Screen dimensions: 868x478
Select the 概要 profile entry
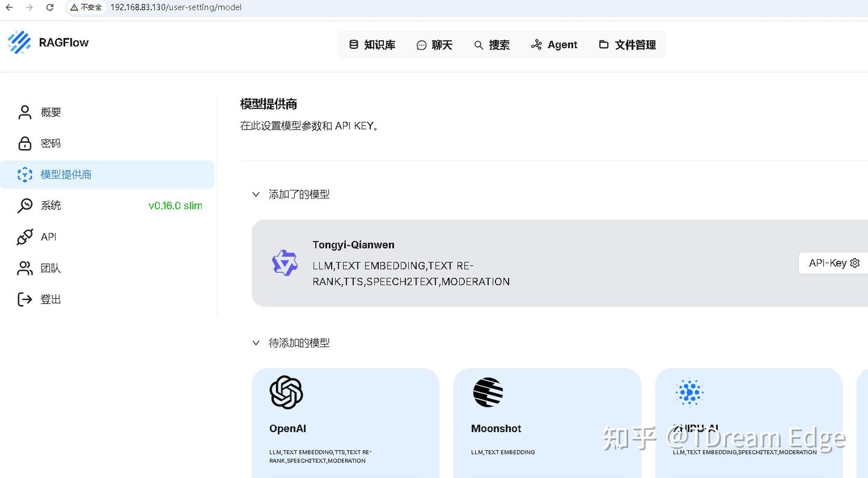click(50, 112)
